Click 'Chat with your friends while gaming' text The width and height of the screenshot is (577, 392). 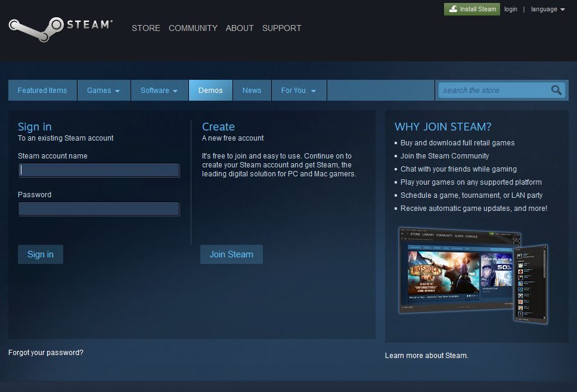coord(458,169)
